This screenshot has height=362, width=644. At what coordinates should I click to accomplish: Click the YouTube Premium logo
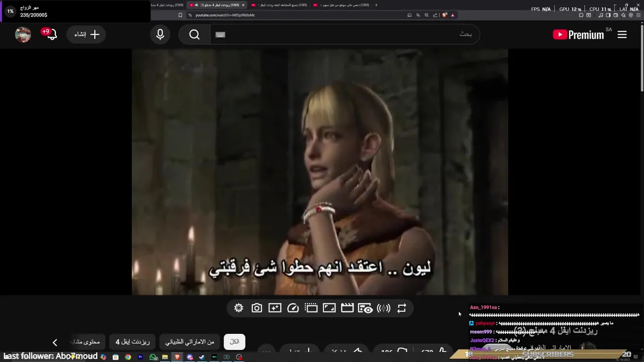point(578,35)
